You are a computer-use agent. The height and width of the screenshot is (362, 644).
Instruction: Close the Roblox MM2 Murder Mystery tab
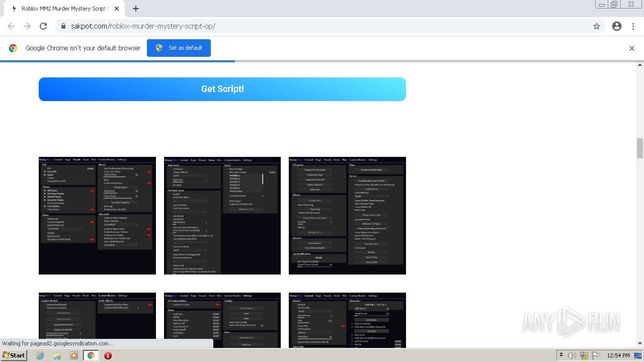pos(117,9)
